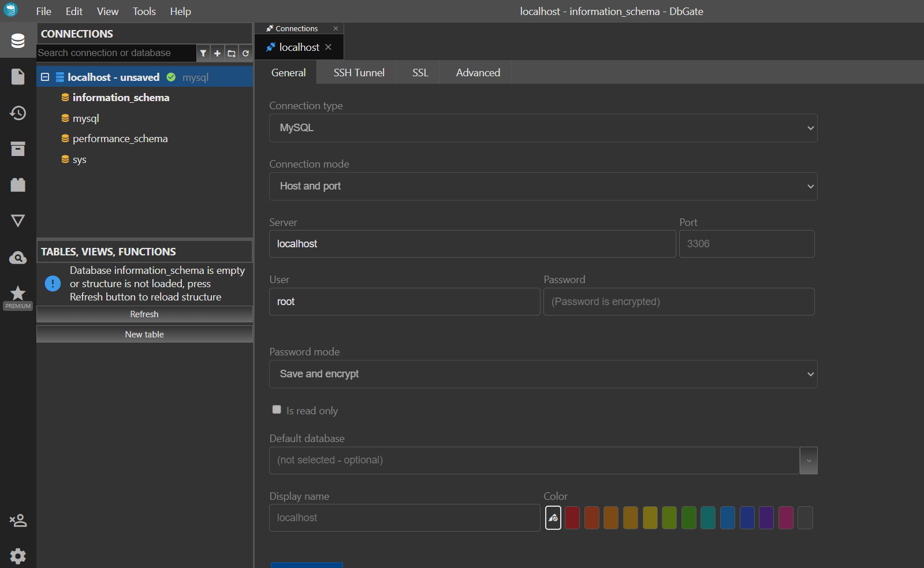Image resolution: width=924 pixels, height=568 pixels.
Task: Switch to the SSH Tunnel tab
Action: 359,73
